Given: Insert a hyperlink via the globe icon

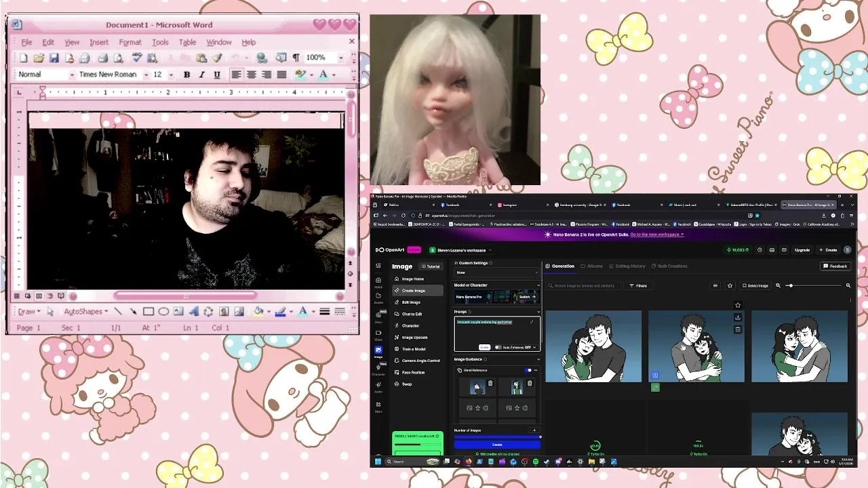Looking at the screenshot, I should click(262, 58).
